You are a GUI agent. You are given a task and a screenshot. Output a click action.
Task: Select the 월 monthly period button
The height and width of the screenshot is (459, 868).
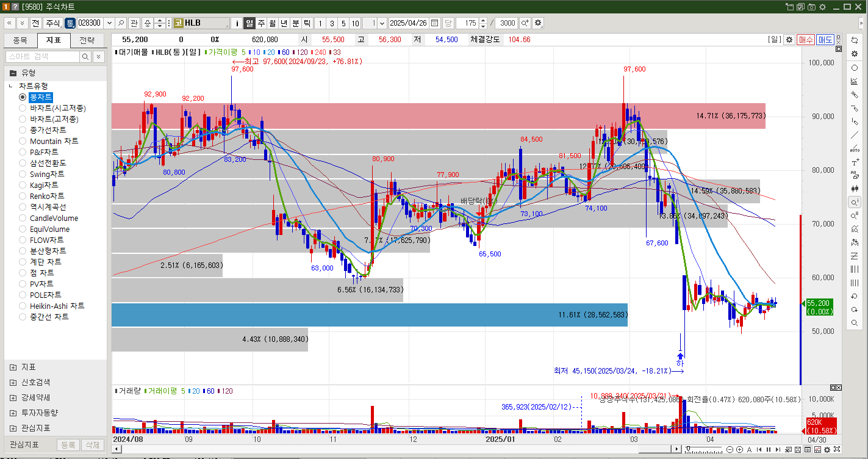[273, 23]
